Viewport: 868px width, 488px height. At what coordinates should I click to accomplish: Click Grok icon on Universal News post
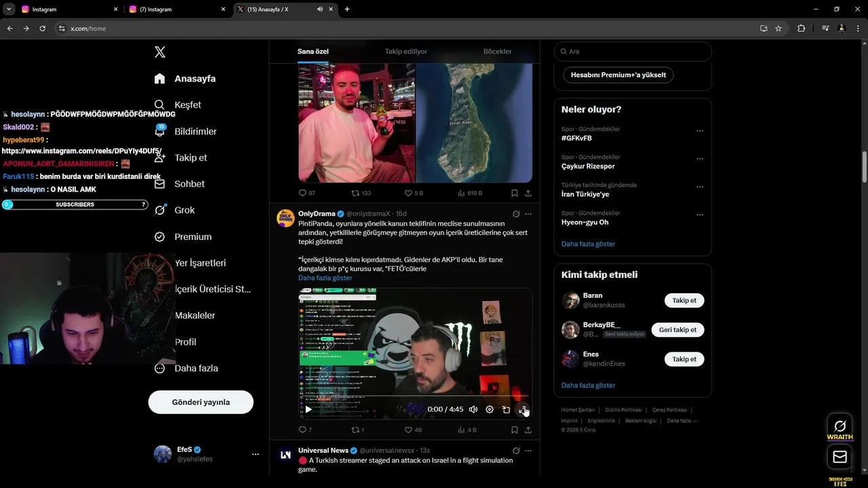pyautogui.click(x=516, y=451)
